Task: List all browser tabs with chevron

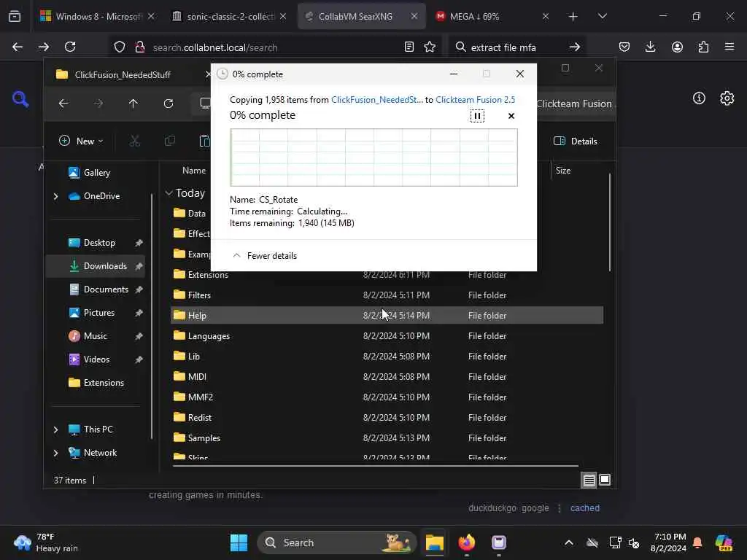Action: point(602,16)
